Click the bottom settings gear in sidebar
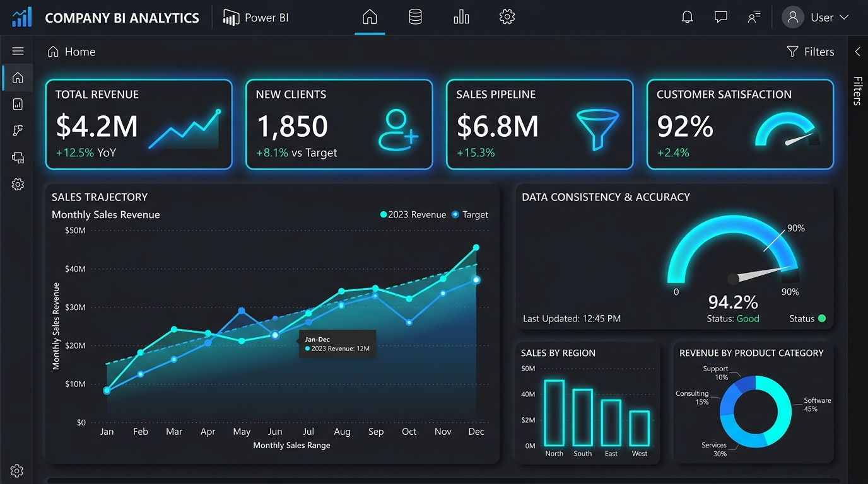Screen dimensions: 868x484 [x=17, y=471]
